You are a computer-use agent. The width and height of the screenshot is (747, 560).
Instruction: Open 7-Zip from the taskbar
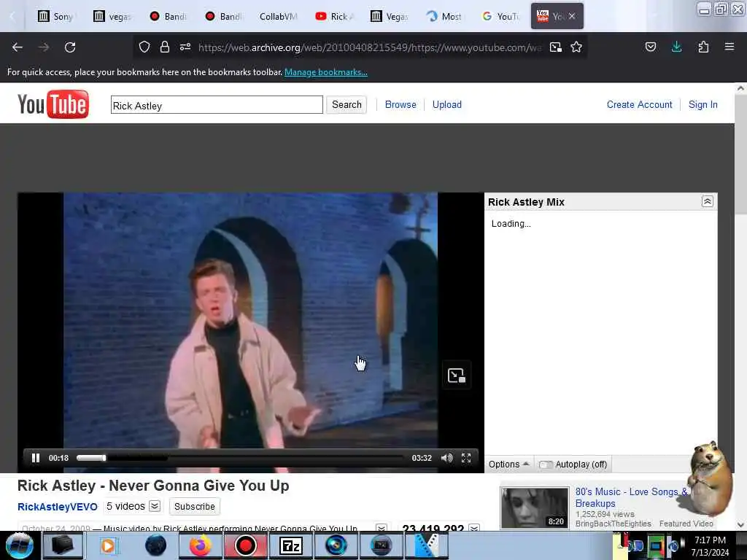pyautogui.click(x=291, y=545)
